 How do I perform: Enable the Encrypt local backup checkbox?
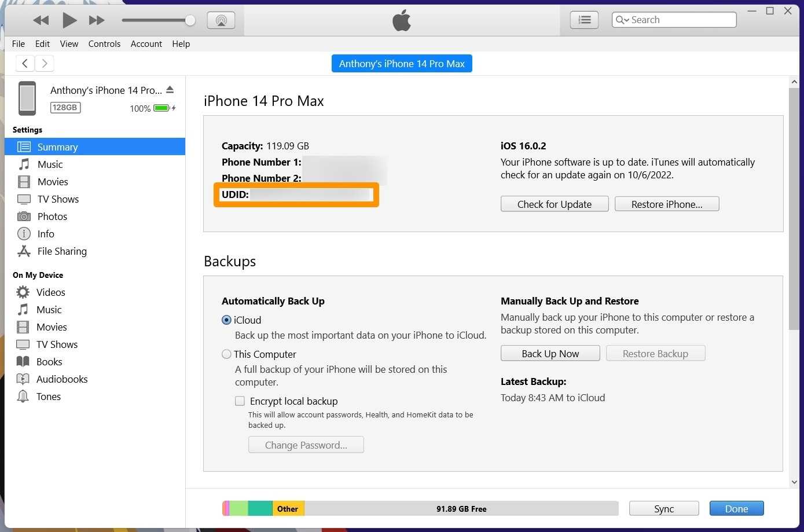click(x=240, y=401)
